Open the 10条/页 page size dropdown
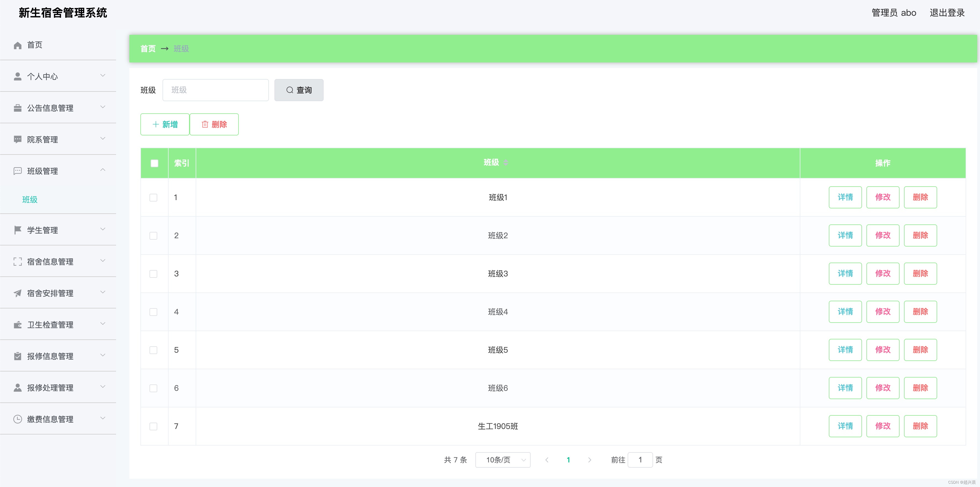 click(x=502, y=460)
